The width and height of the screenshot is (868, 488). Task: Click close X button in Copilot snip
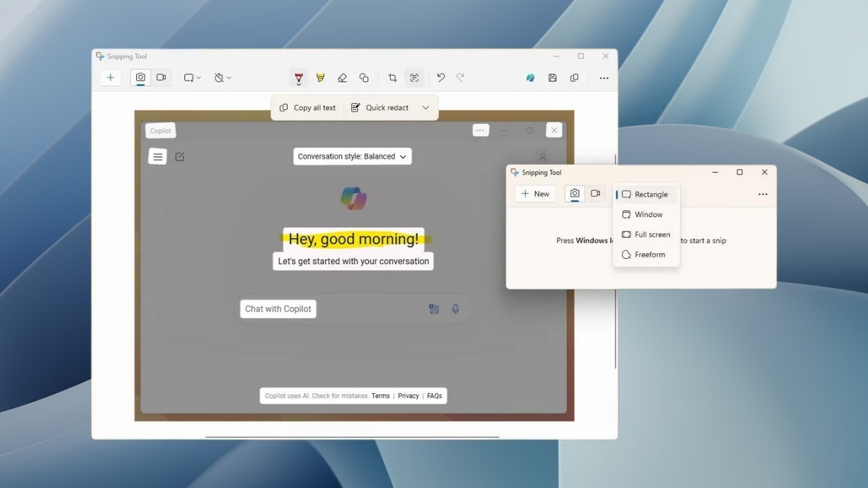[x=554, y=130]
